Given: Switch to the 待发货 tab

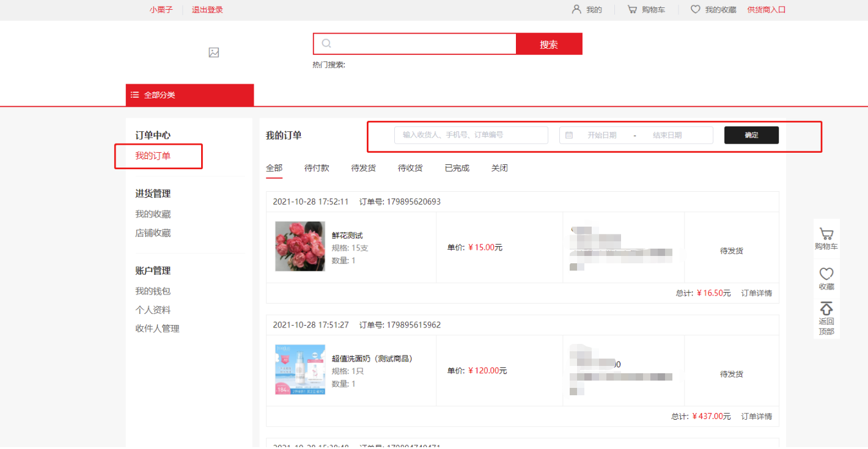Looking at the screenshot, I should 363,168.
